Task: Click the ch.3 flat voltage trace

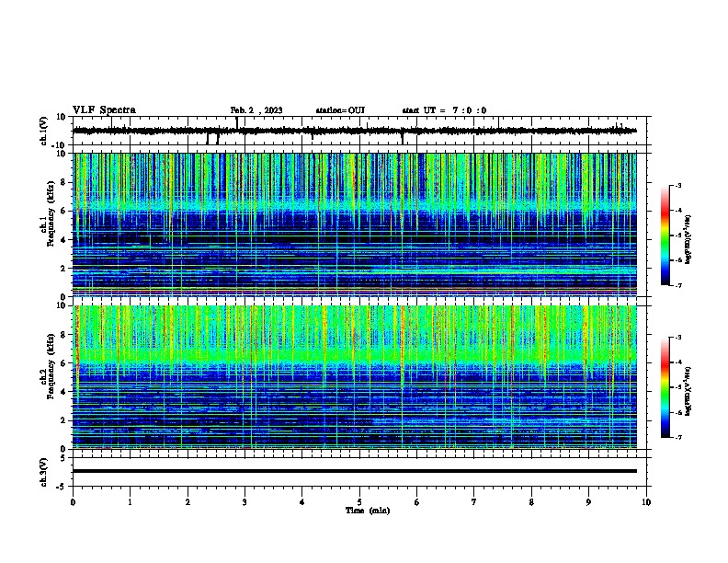Action: [354, 471]
